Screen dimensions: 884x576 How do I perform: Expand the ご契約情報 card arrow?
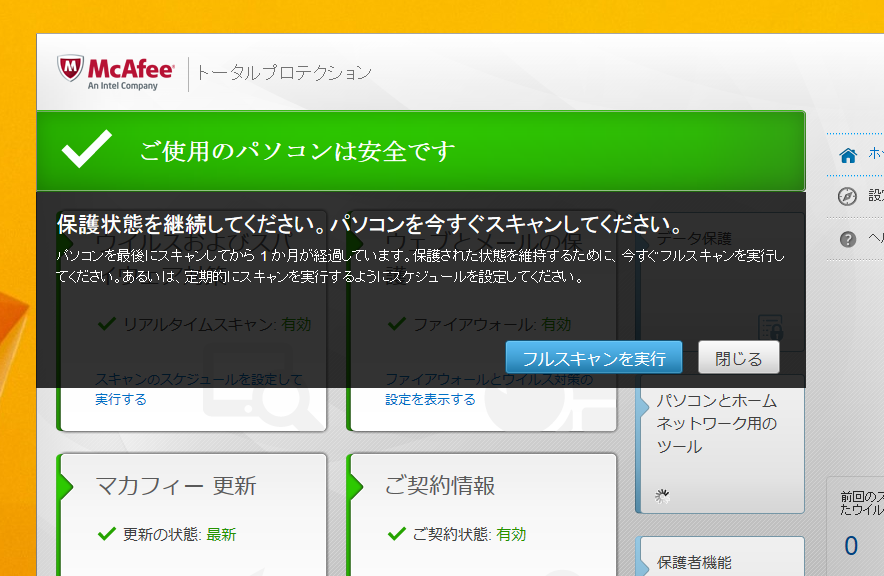(356, 486)
